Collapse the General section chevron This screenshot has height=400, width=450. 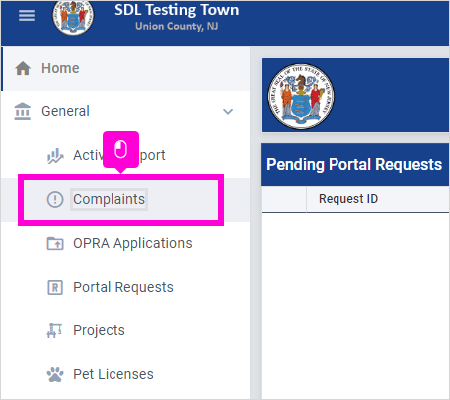pos(228,111)
